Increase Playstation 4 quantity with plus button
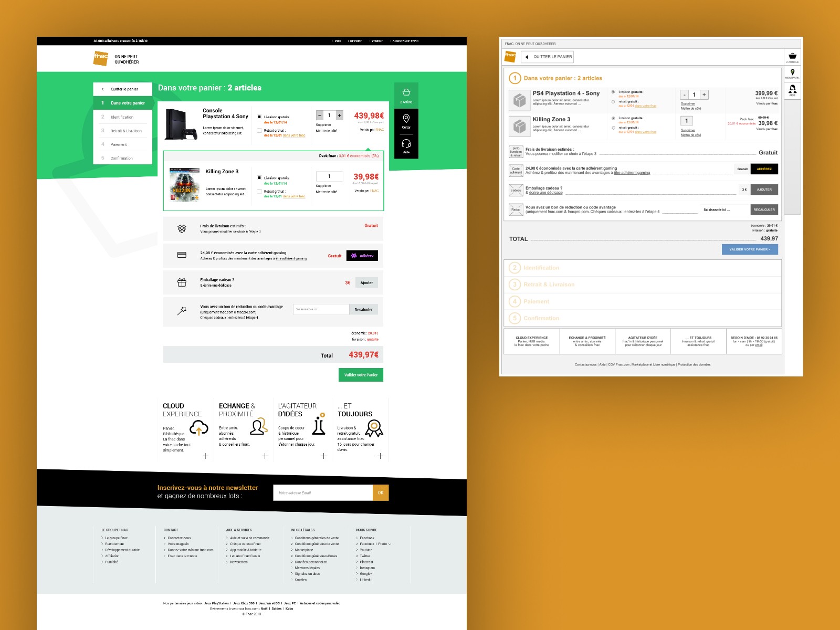This screenshot has height=630, width=840. (340, 115)
